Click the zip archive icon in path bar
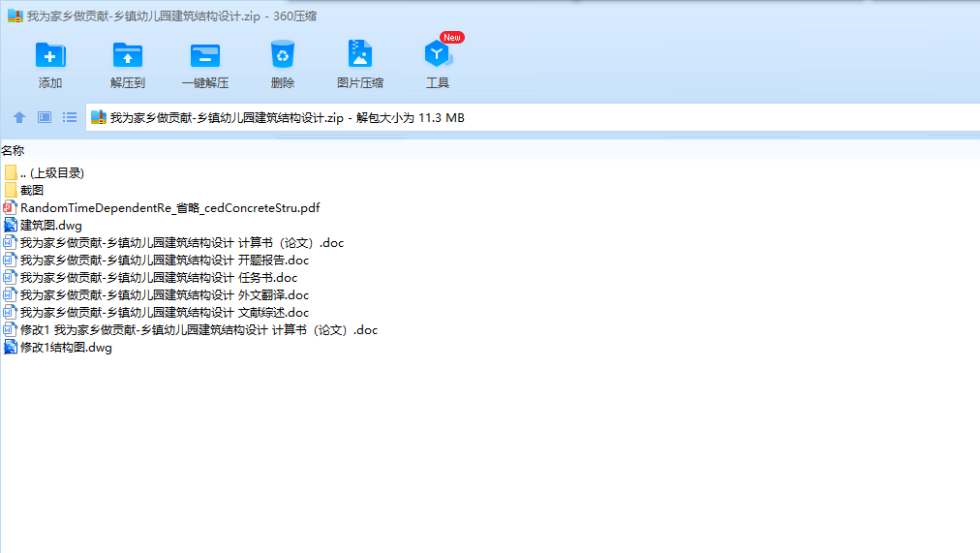980x553 pixels. pyautogui.click(x=99, y=117)
